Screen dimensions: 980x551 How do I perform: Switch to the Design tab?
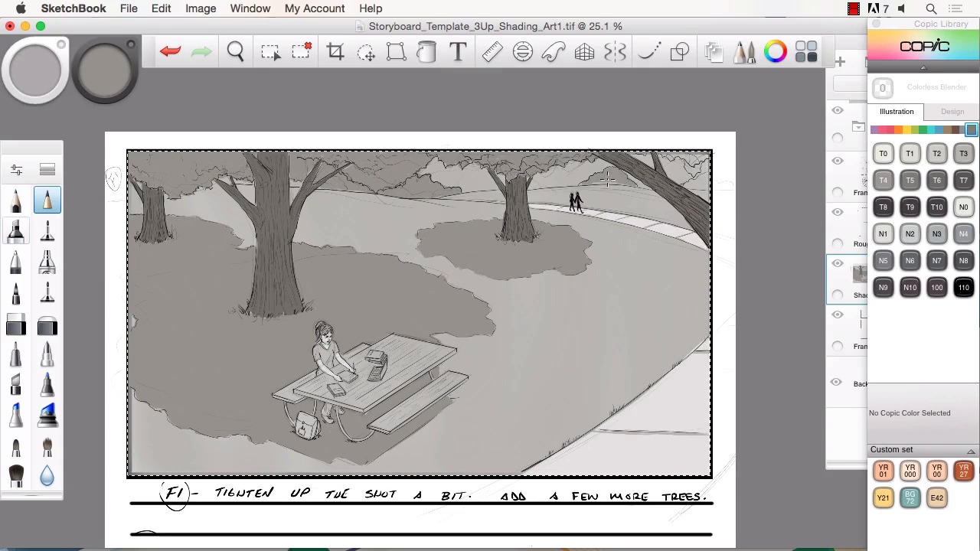point(952,112)
